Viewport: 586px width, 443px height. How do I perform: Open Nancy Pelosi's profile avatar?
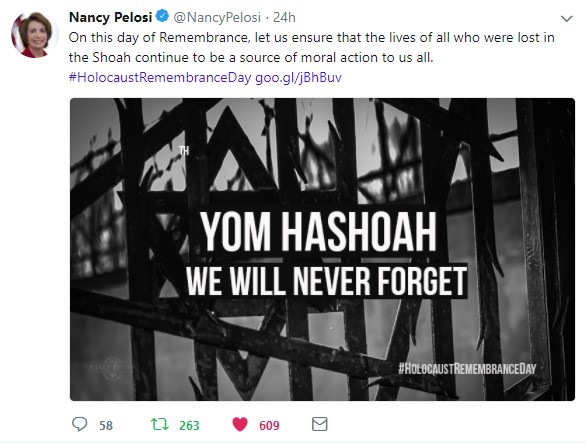coord(34,35)
